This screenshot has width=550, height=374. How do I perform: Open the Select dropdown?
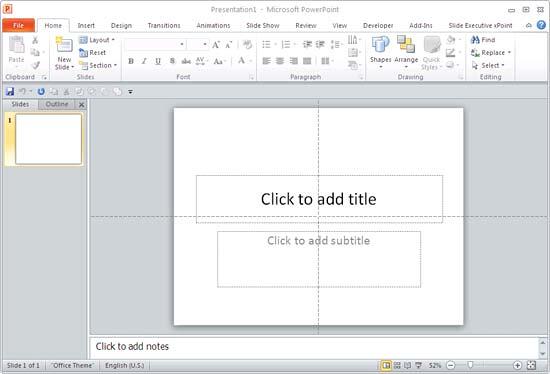(x=488, y=65)
